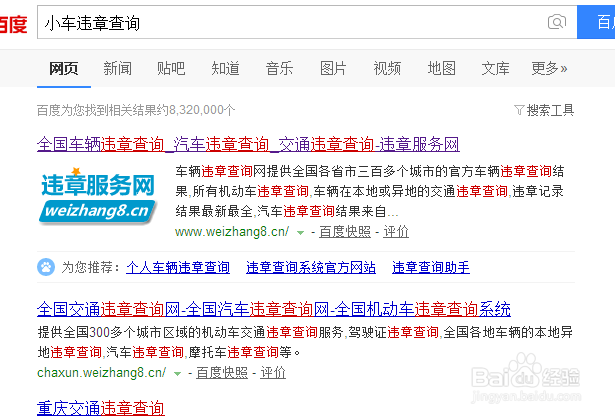The height and width of the screenshot is (418, 615).
Task: Open the www.weizhang8.cn/ URL
Action: [232, 232]
